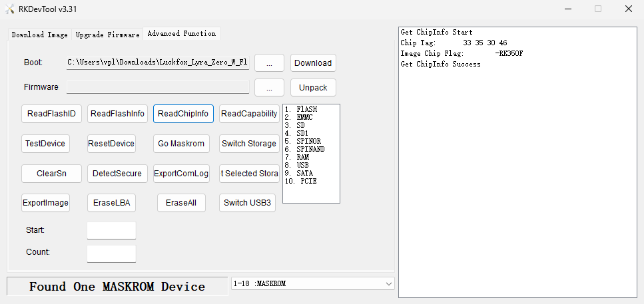Click the ReadFlashID button
The image size is (644, 304).
52,114
